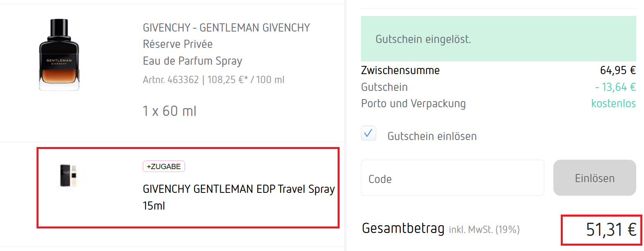Click the 1 x 60 ml quantity text
The height and width of the screenshot is (251, 644).
coord(169,111)
